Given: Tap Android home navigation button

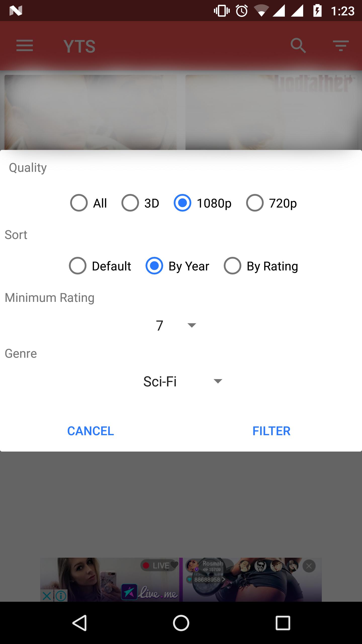Looking at the screenshot, I should (181, 623).
